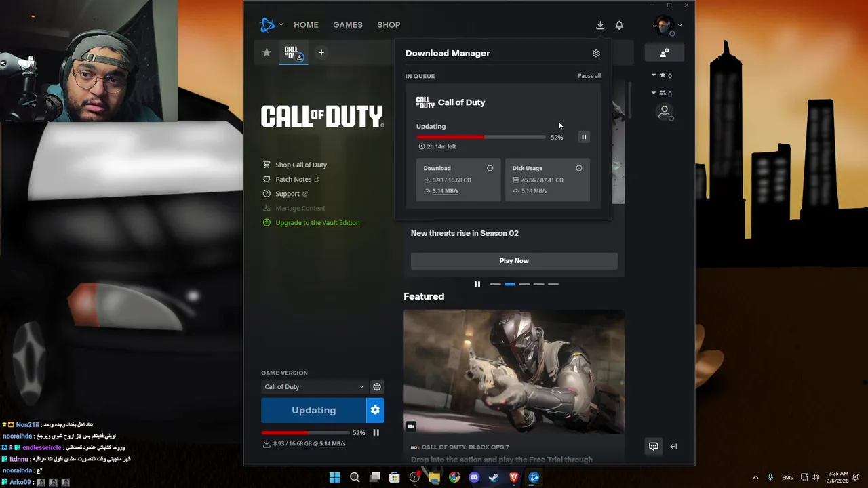This screenshot has width=868, height=488.
Task: Open volume control in system tray
Action: point(815,477)
